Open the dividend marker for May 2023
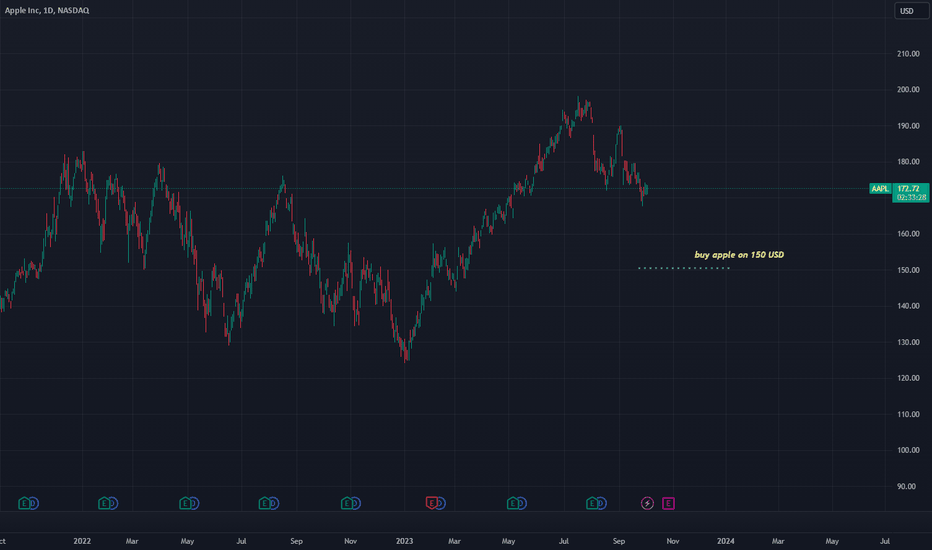Image resolution: width=932 pixels, height=550 pixels. tap(521, 504)
